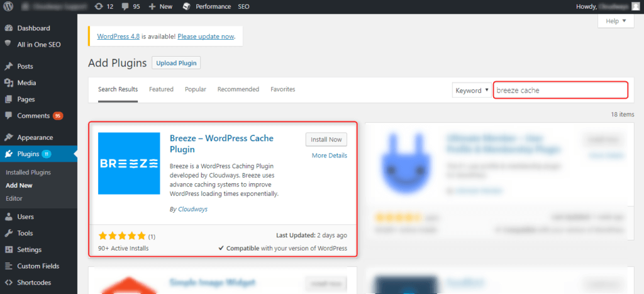Open All in One SEO shield icon
Image resolution: width=644 pixels, height=294 pixels.
(x=8, y=44)
